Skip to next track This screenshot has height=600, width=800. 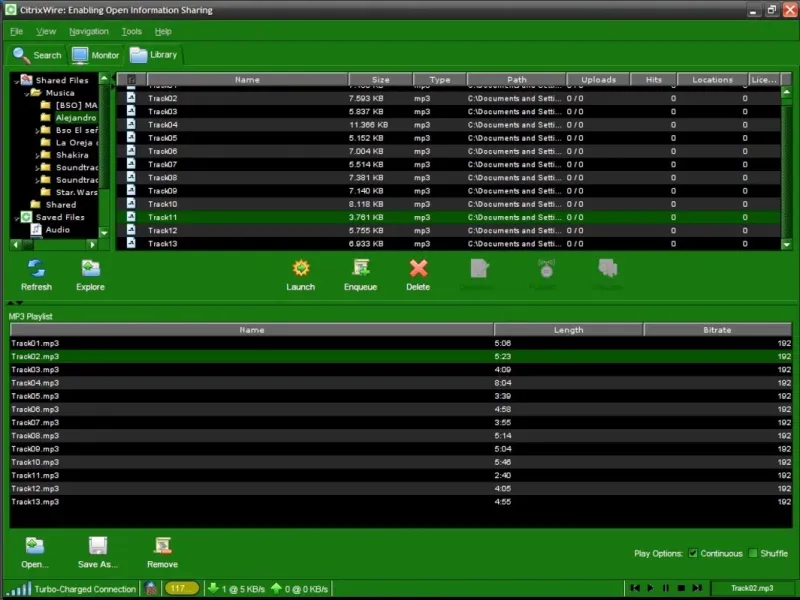coord(697,588)
